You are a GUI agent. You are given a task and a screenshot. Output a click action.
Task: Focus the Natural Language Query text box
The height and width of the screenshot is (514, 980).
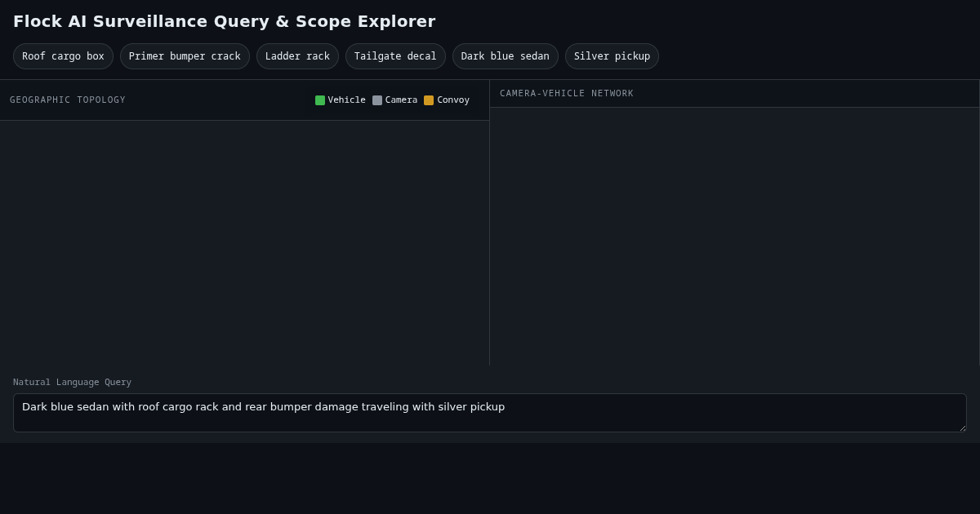[x=490, y=413]
